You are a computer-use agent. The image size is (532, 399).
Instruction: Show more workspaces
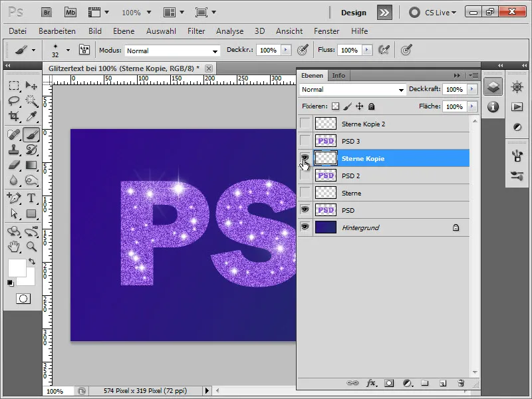coord(384,13)
